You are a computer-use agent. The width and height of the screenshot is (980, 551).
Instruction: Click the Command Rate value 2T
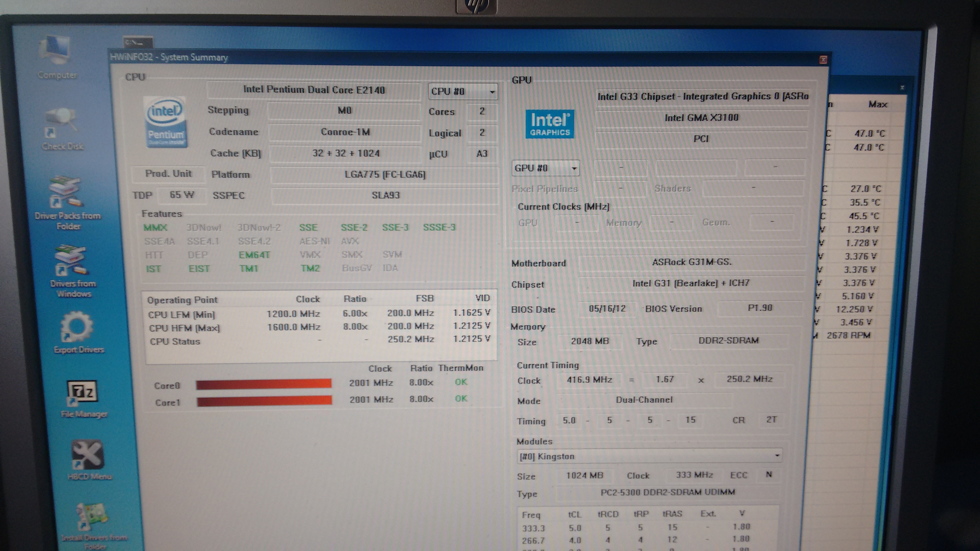coord(771,420)
